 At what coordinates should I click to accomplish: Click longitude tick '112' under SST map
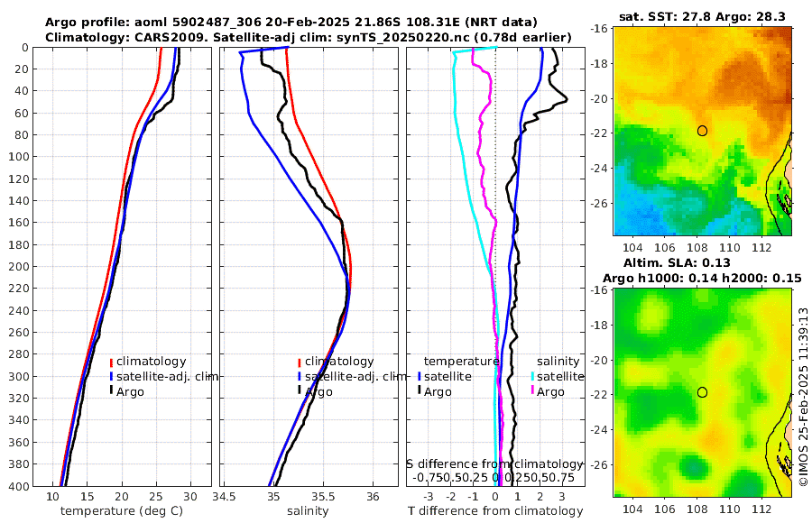click(761, 248)
